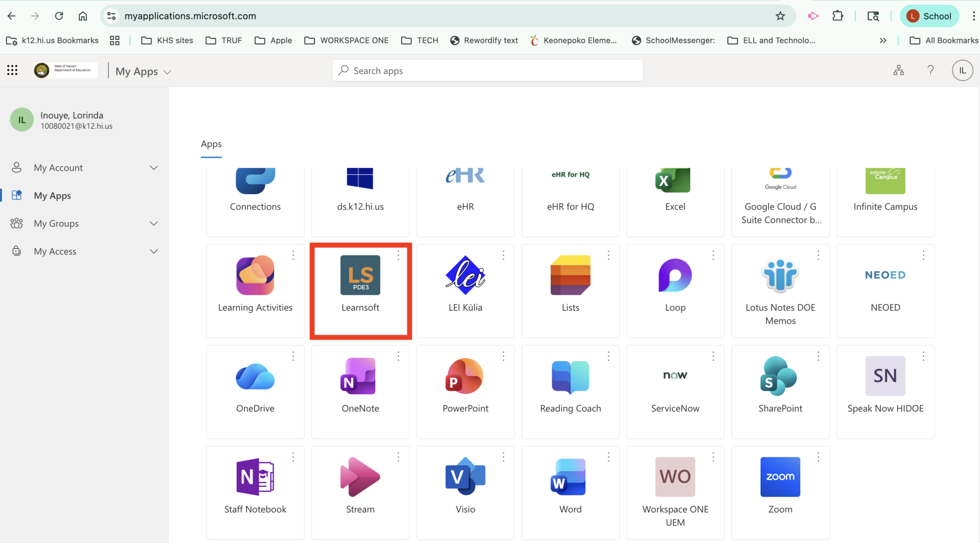Click the Hawaii Department of Education logo

tap(65, 70)
